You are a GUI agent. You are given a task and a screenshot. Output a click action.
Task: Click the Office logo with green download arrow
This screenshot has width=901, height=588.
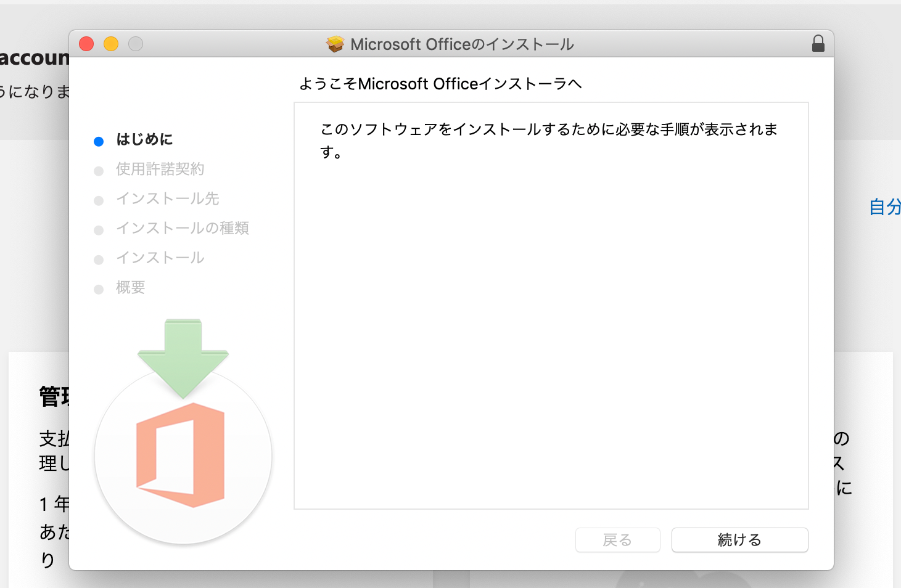[x=183, y=431]
